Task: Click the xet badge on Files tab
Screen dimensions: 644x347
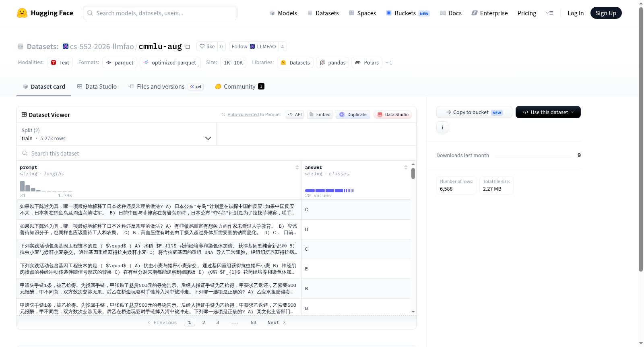Action: click(x=196, y=87)
